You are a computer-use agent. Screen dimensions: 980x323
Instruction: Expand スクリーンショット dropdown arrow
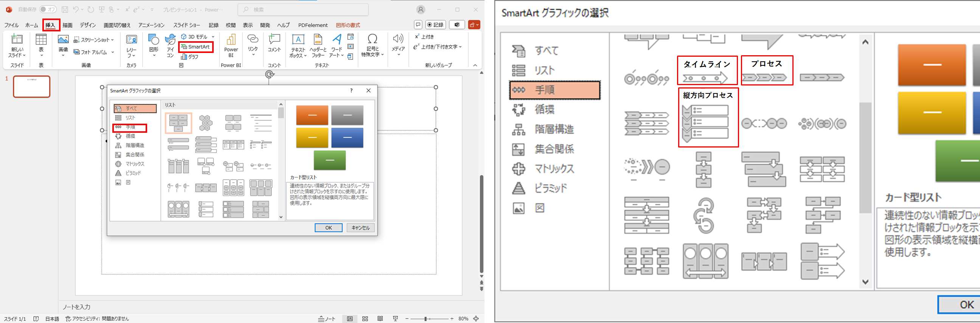coord(113,40)
